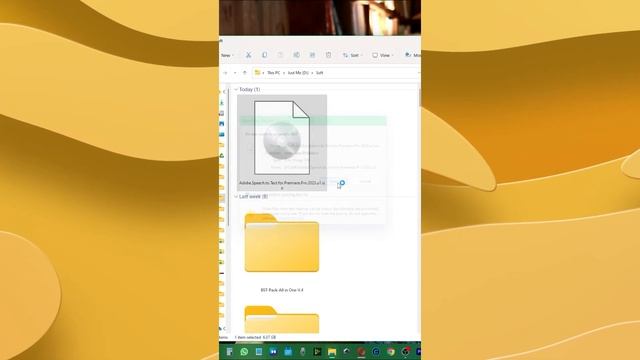Navigate to Just Me (D:) in the breadcrumb

click(x=298, y=73)
